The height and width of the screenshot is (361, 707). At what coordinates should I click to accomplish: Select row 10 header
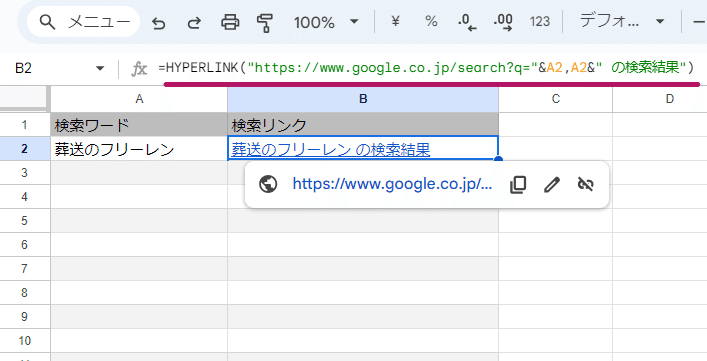pyautogui.click(x=25, y=340)
